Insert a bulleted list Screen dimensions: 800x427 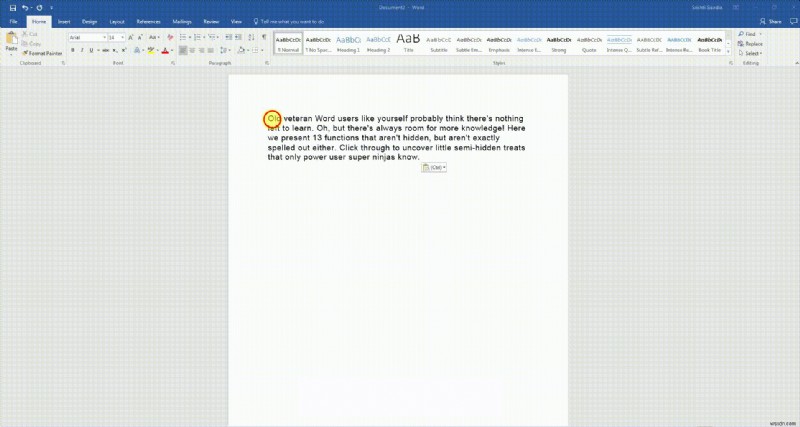tap(183, 37)
